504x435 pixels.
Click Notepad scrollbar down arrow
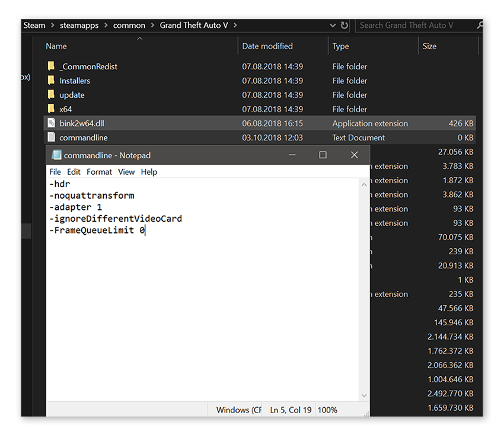[x=363, y=395]
